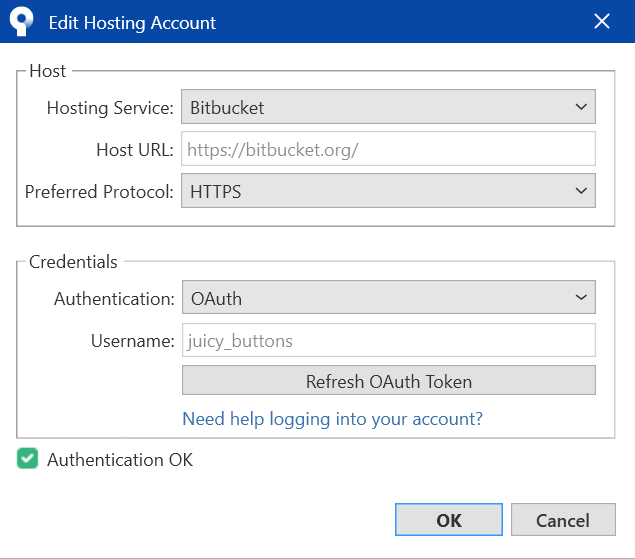The image size is (635, 559).
Task: Confirm with the OK button
Action: pos(449,520)
